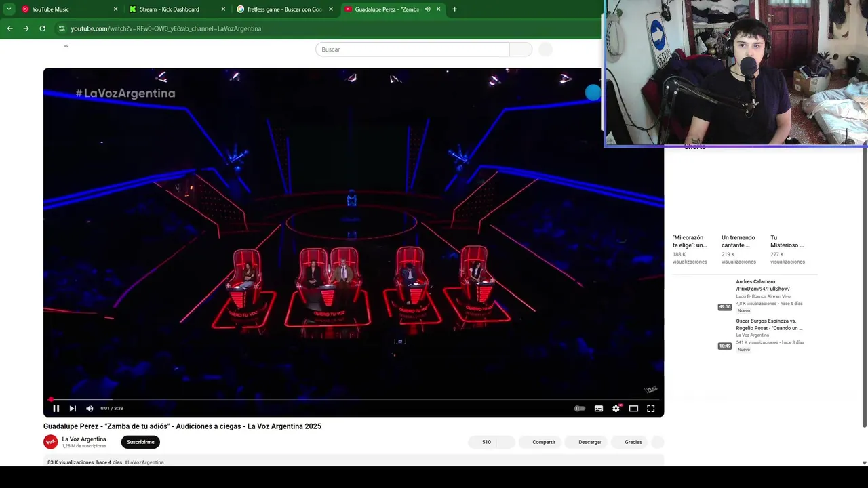Close the Guadalupe Perez video tab
The width and height of the screenshot is (868, 488).
pos(438,9)
